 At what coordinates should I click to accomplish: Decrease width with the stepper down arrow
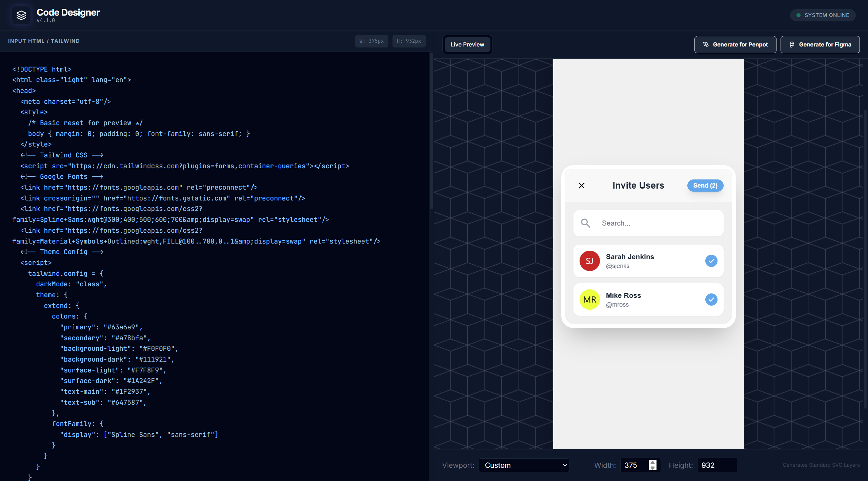(x=652, y=468)
